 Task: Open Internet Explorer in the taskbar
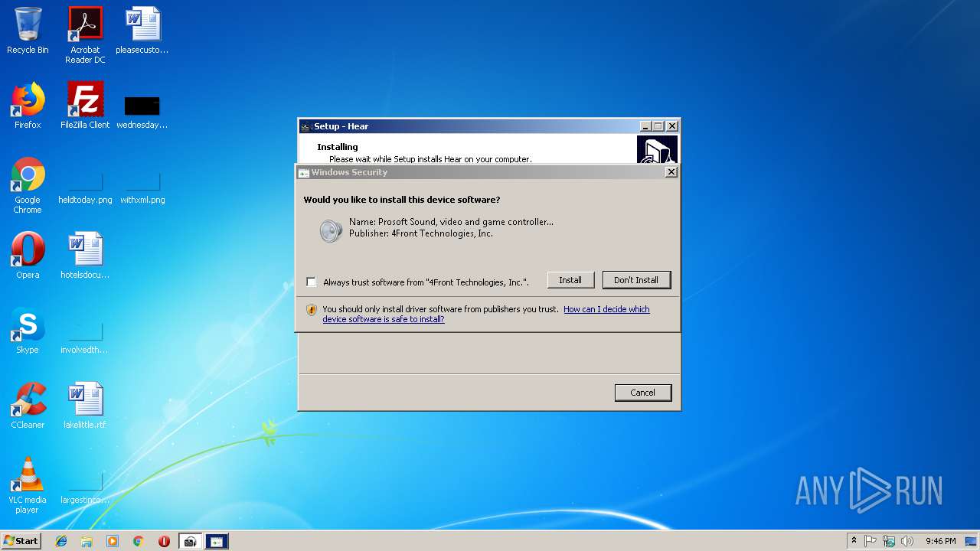(x=61, y=541)
